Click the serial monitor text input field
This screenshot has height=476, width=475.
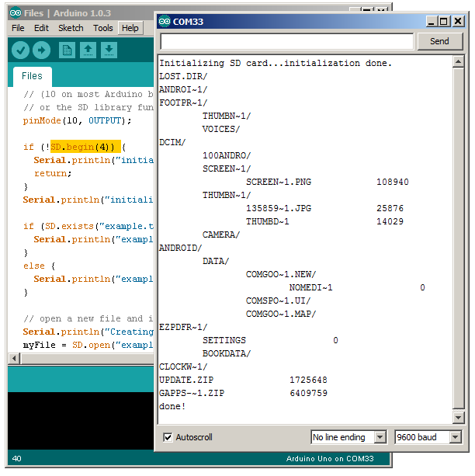pyautogui.click(x=287, y=41)
